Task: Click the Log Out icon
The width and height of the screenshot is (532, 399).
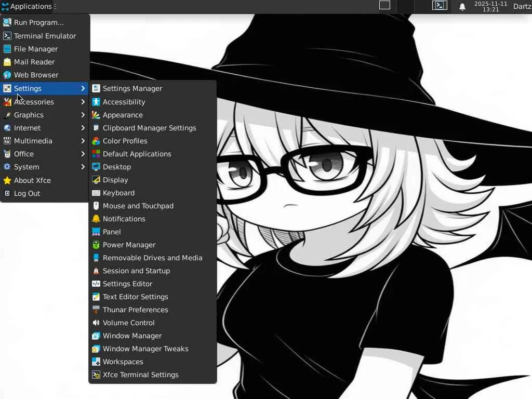Action: [7, 193]
